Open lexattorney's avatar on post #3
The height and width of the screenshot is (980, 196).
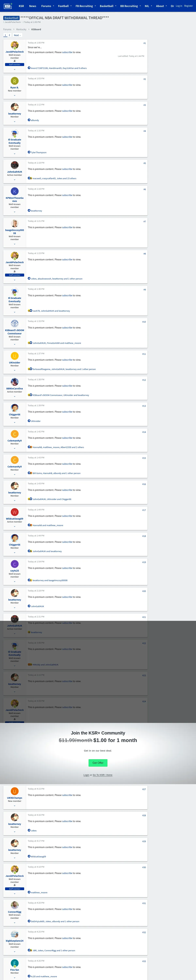tap(15, 107)
